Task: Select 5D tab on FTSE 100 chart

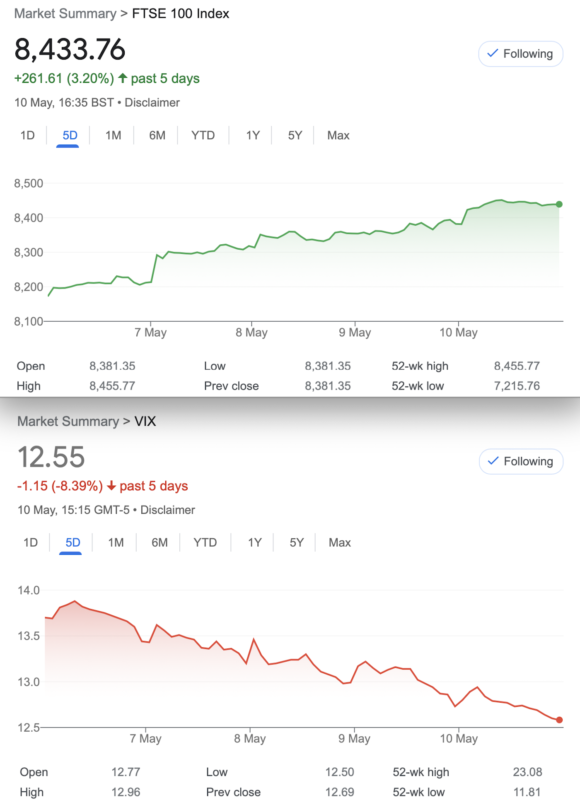Action: [70, 135]
